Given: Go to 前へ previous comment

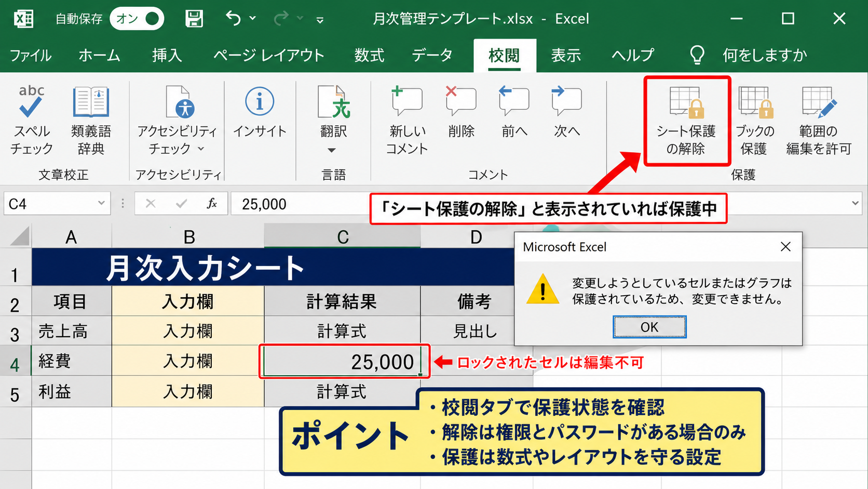Looking at the screenshot, I should 514,112.
